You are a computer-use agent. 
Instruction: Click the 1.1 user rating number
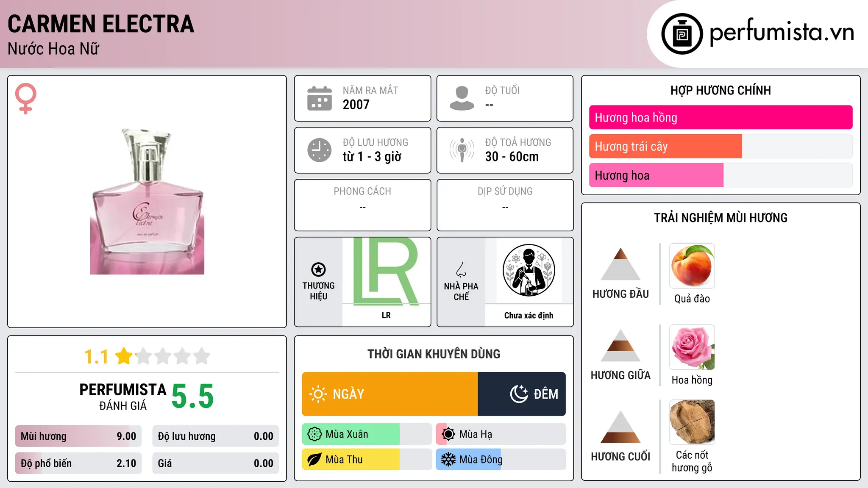(x=96, y=357)
